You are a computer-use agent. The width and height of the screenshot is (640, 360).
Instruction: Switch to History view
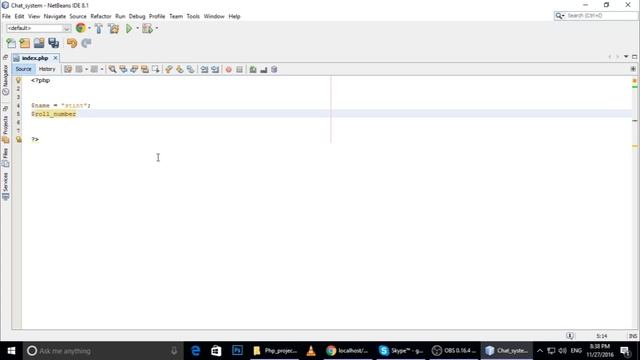(x=47, y=69)
